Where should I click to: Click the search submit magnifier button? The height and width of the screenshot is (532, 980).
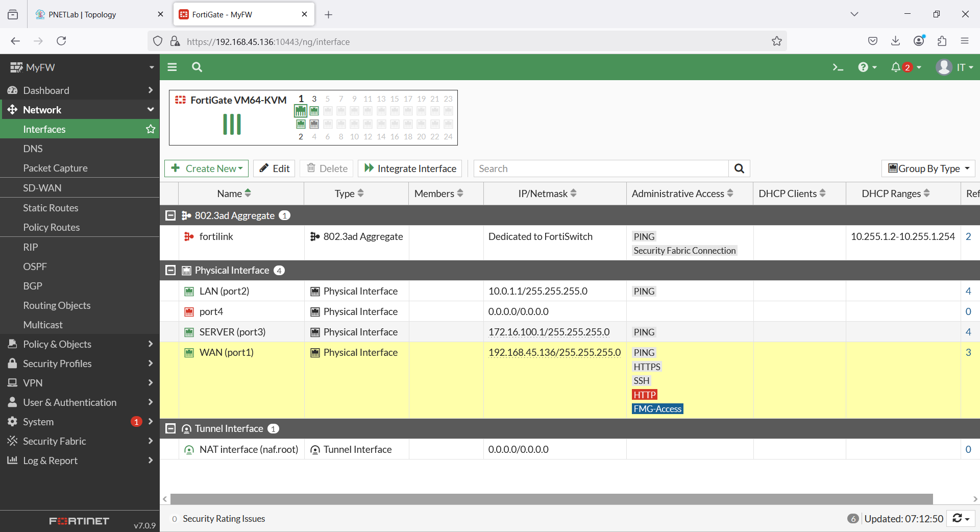[739, 168]
